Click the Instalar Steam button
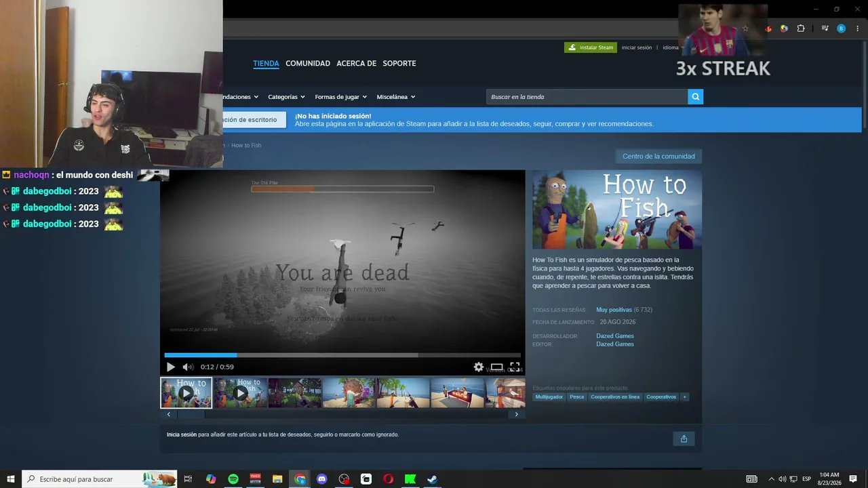The height and width of the screenshot is (488, 868). (591, 47)
